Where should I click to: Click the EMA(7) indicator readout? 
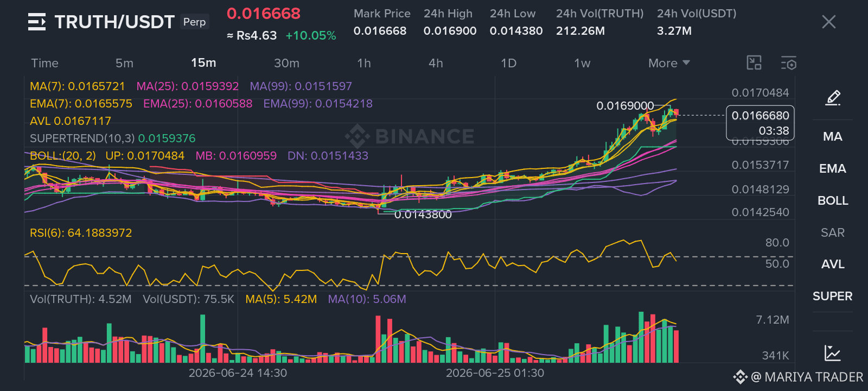(x=81, y=104)
